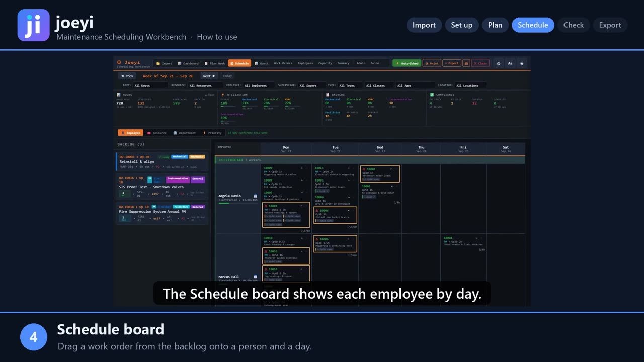
Task: Select the Reinstall & align backlog card
Action: tap(162, 162)
